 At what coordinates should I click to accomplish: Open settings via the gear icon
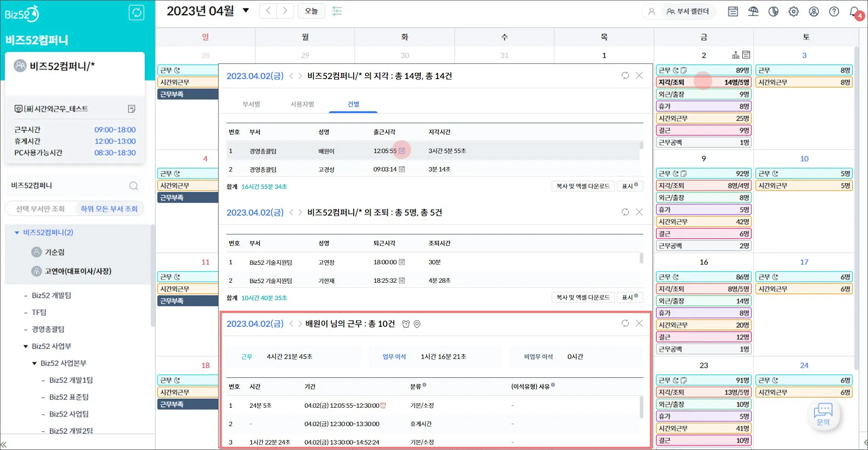pyautogui.click(x=794, y=11)
